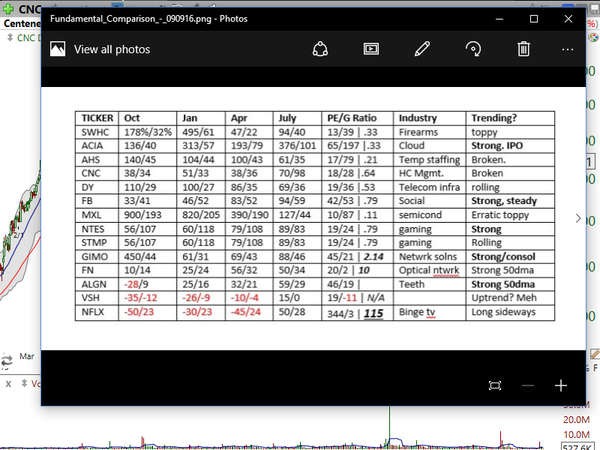600x450 pixels.
Task: Click the 'Temp staffing' cell
Action: click(429, 160)
